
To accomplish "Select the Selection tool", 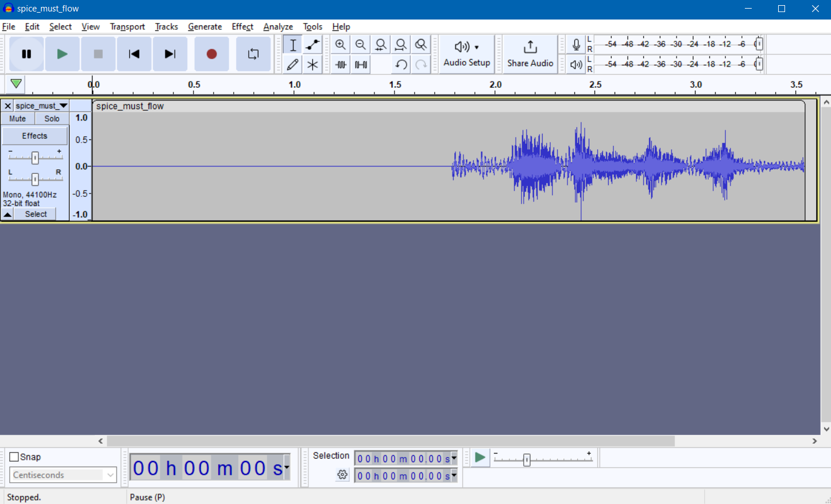I will [x=292, y=44].
